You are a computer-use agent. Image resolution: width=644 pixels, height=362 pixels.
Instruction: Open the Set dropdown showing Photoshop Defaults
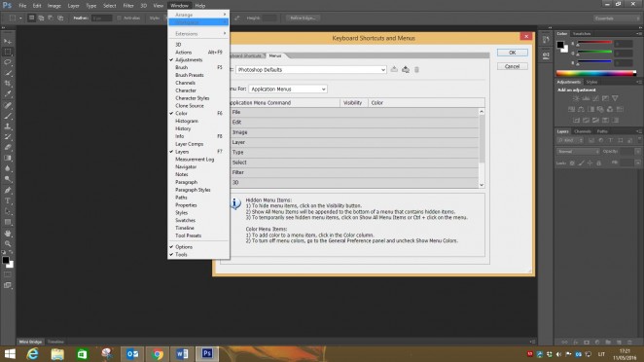click(311, 70)
